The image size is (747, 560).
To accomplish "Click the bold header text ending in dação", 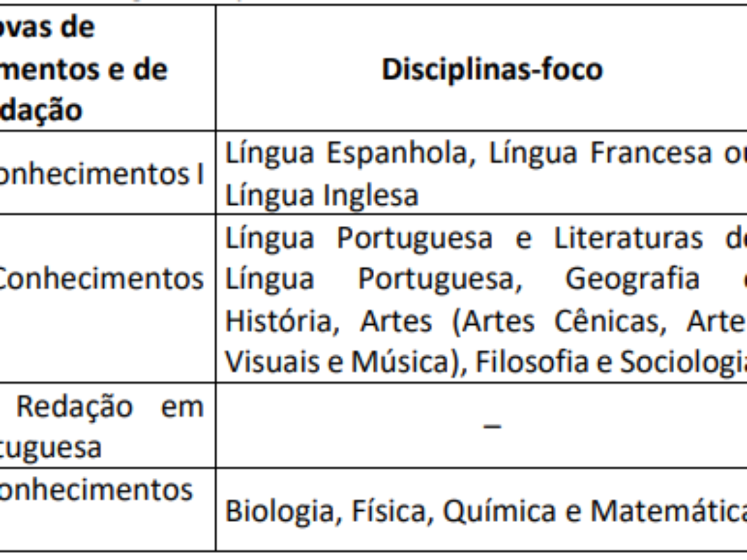I will click(40, 110).
